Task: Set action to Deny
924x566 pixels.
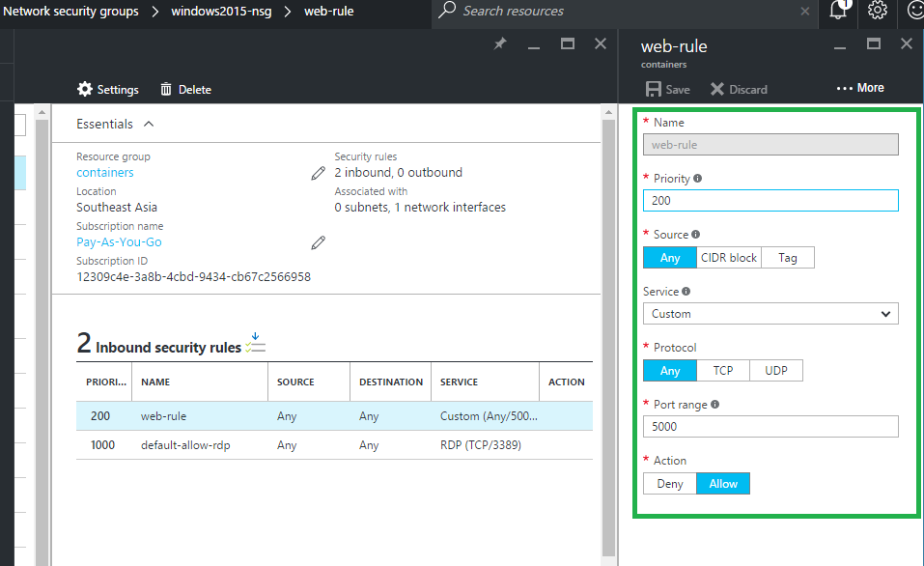Action: pos(670,484)
